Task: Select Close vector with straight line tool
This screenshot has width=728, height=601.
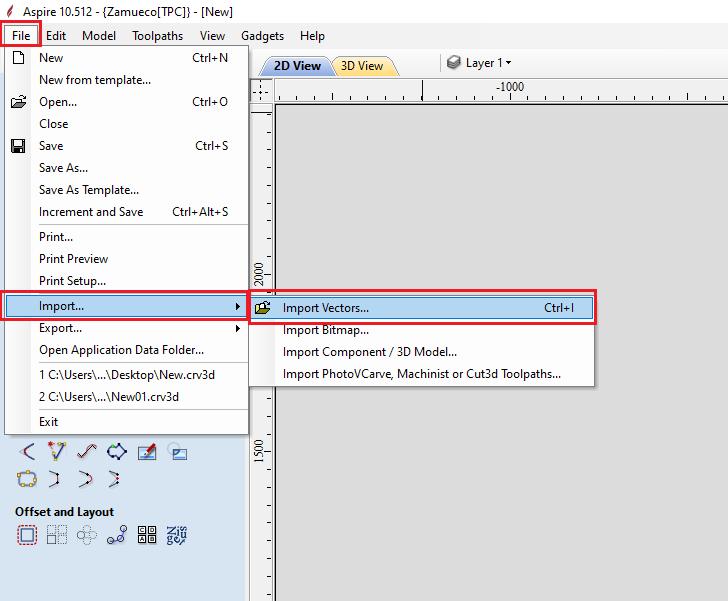Action: [55, 479]
